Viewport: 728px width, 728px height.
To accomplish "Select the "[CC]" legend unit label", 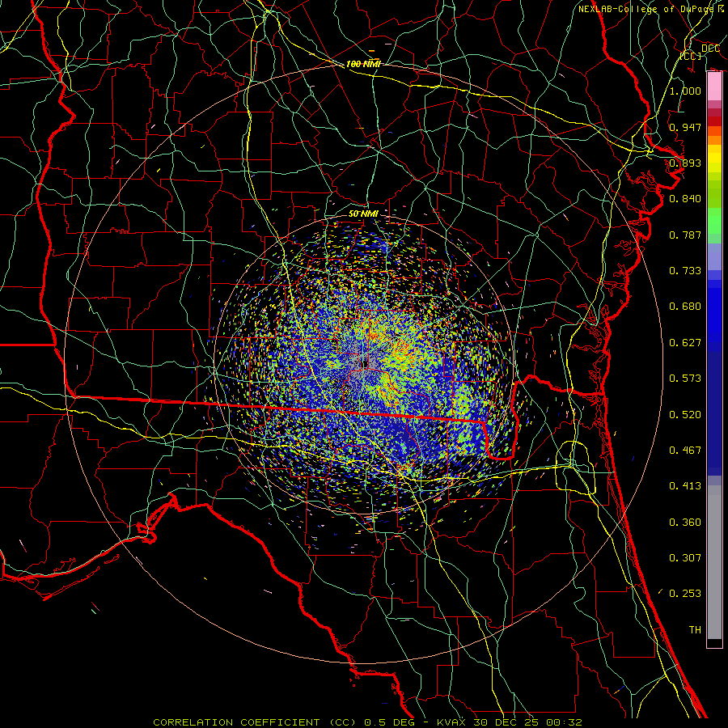I will coord(691,56).
